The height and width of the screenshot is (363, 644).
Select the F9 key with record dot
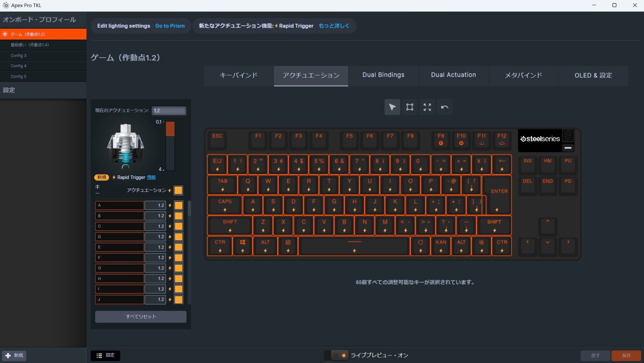(441, 140)
